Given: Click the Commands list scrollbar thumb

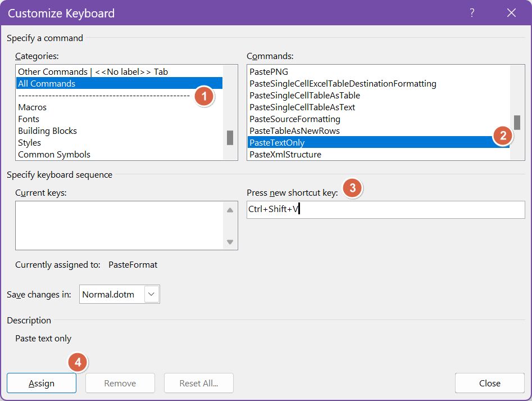Looking at the screenshot, I should click(517, 123).
